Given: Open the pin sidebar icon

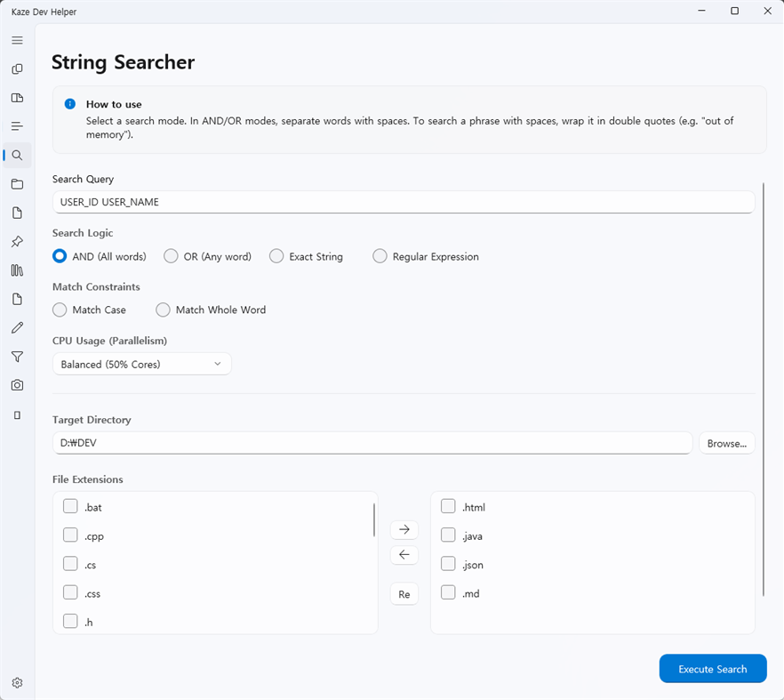Looking at the screenshot, I should [x=17, y=242].
